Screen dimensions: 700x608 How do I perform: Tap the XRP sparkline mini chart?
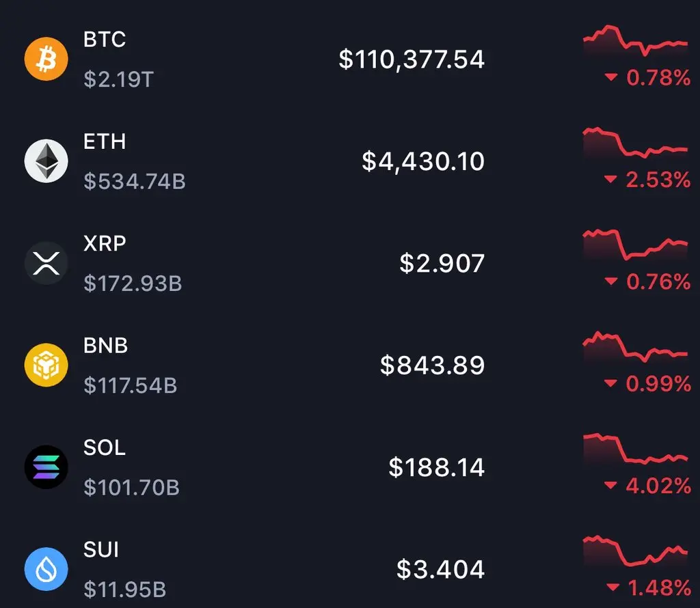[x=635, y=245]
